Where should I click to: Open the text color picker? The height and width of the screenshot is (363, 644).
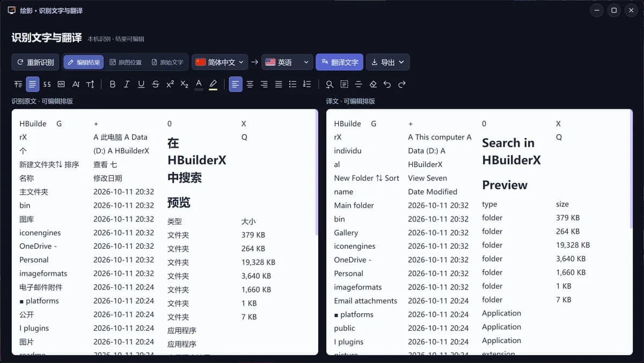point(199,84)
